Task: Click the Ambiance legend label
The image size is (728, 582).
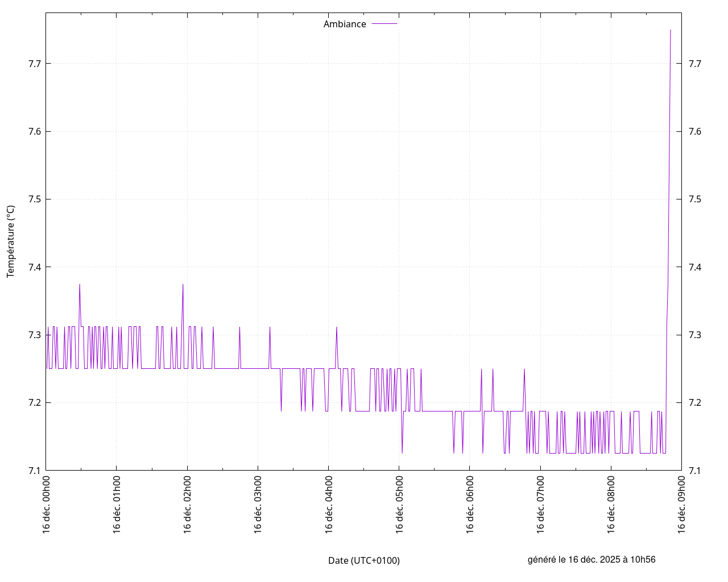Action: click(x=345, y=24)
